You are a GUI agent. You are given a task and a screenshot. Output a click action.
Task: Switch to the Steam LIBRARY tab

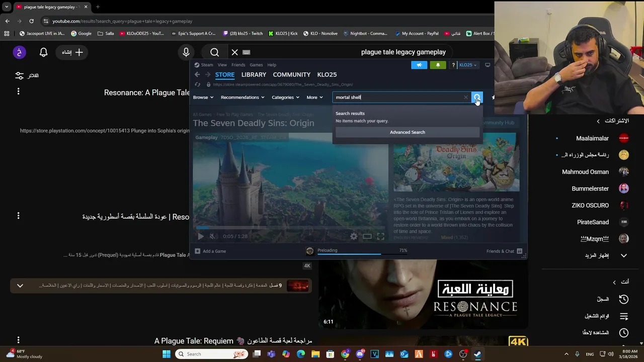(x=254, y=74)
